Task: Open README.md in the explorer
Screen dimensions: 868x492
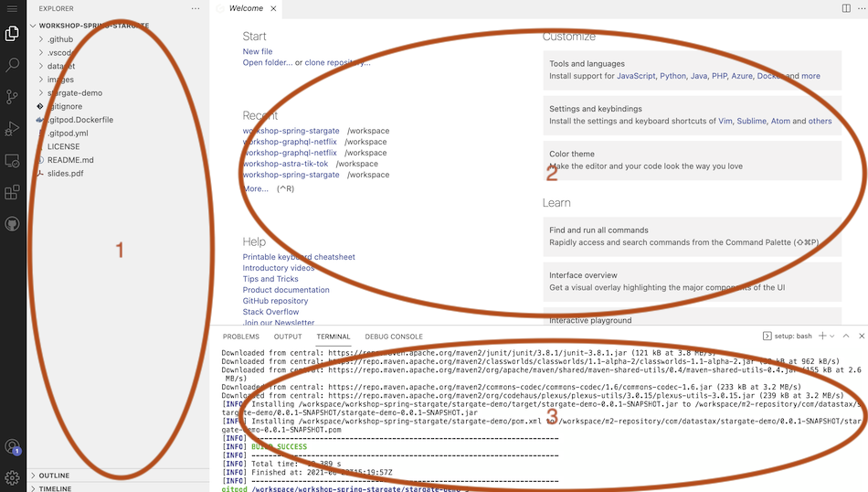Action: 118,159
